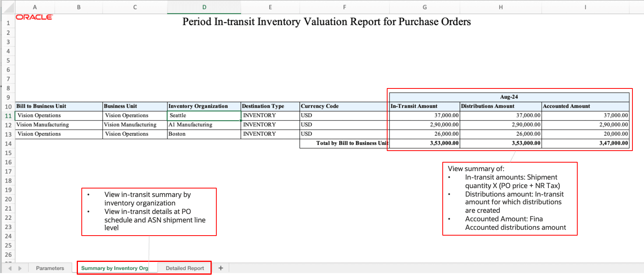Go to next sheet with right arrow
Image resolution: width=644 pixels, height=275 pixels.
coord(20,268)
